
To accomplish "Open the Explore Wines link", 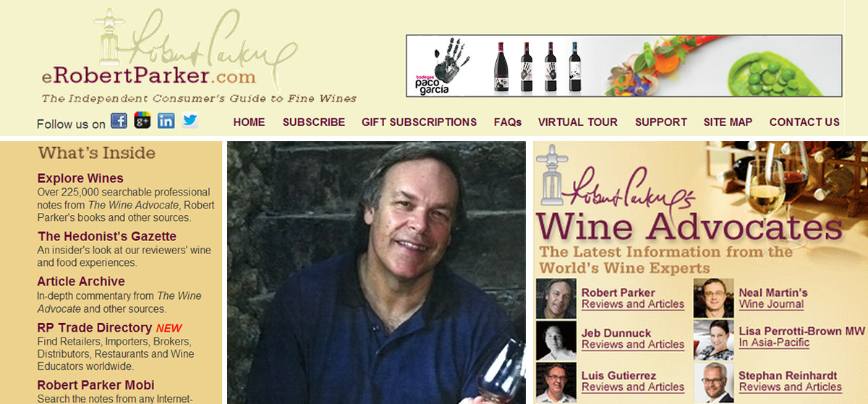I will tap(80, 178).
